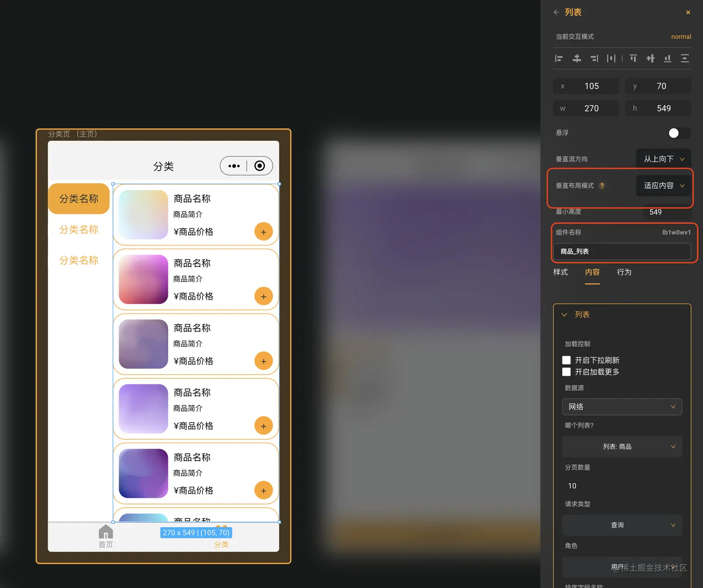703x588 pixels.
Task: Add fifth product with its plus button
Action: click(x=264, y=490)
